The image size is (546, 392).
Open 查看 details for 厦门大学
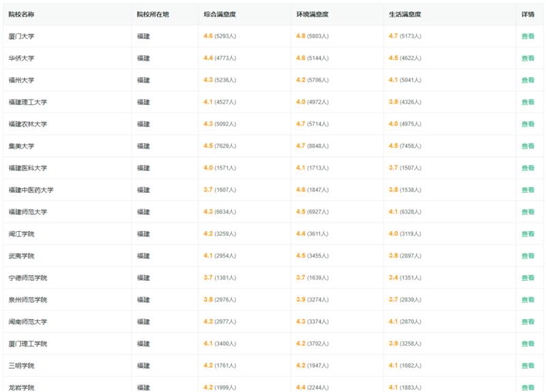[x=528, y=36]
